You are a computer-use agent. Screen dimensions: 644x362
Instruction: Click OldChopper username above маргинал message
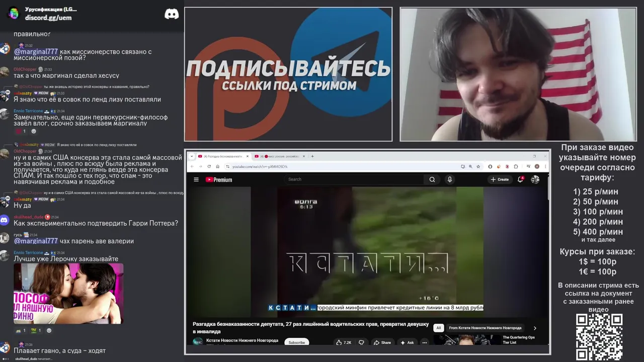(25, 69)
